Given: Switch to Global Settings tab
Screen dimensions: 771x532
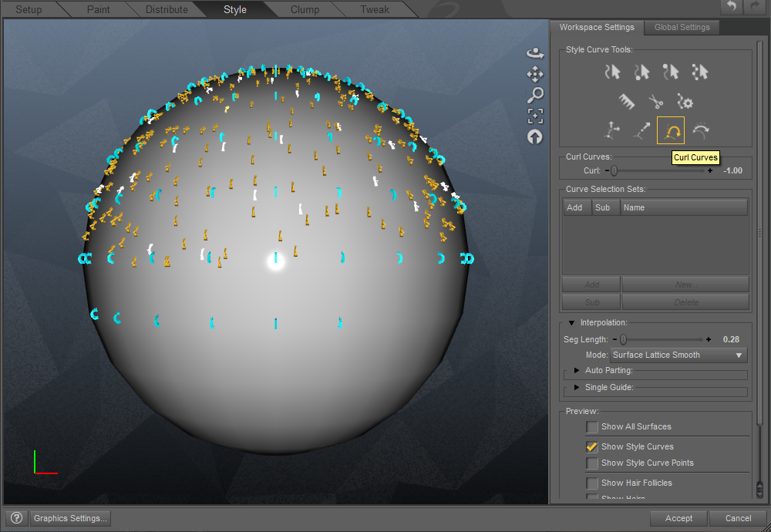Looking at the screenshot, I should coord(682,28).
